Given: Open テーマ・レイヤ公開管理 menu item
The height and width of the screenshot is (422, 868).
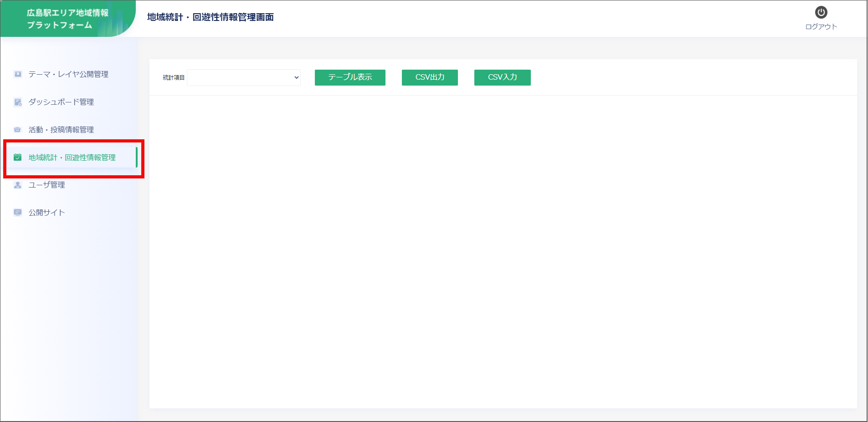Looking at the screenshot, I should coord(68,74).
